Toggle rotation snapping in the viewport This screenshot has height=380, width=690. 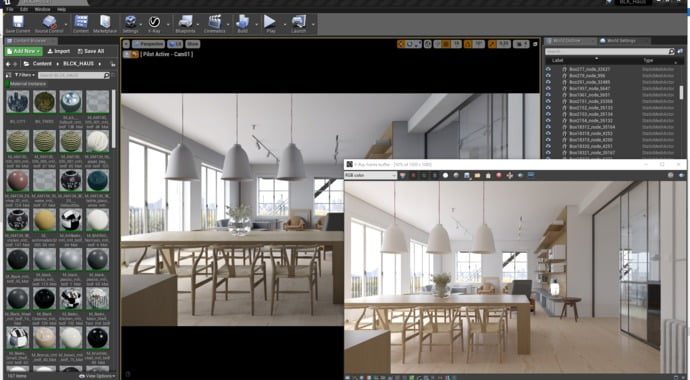click(468, 44)
